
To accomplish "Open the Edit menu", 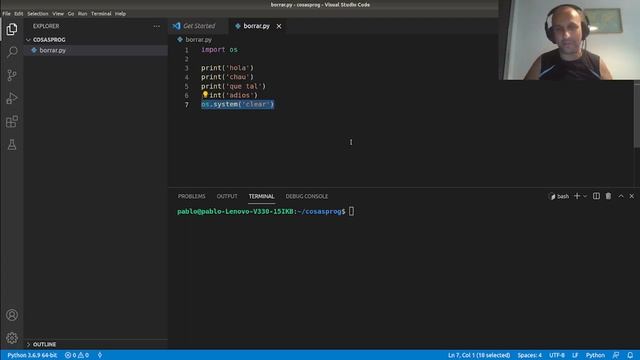I will tap(19, 13).
